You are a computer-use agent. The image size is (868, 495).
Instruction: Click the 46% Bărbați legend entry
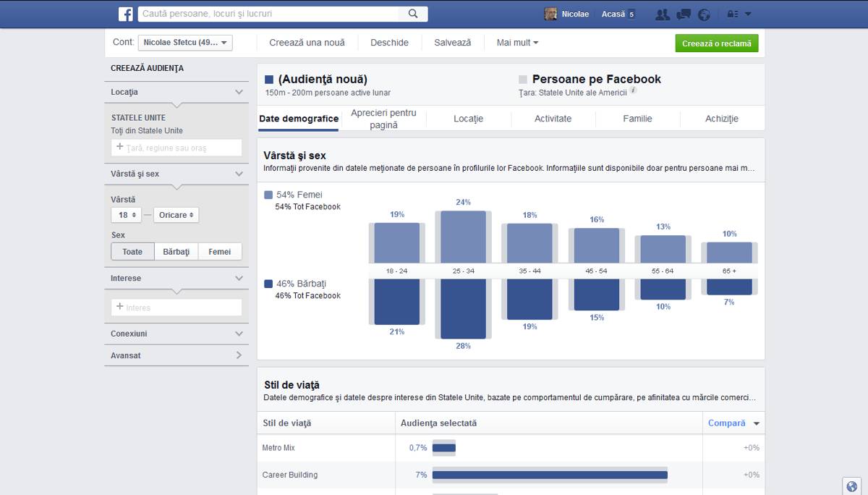pos(296,284)
